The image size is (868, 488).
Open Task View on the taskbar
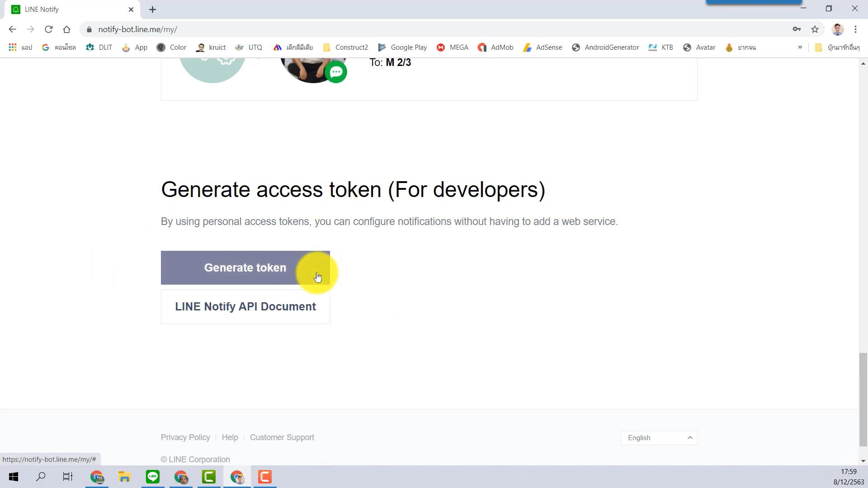[68, 477]
